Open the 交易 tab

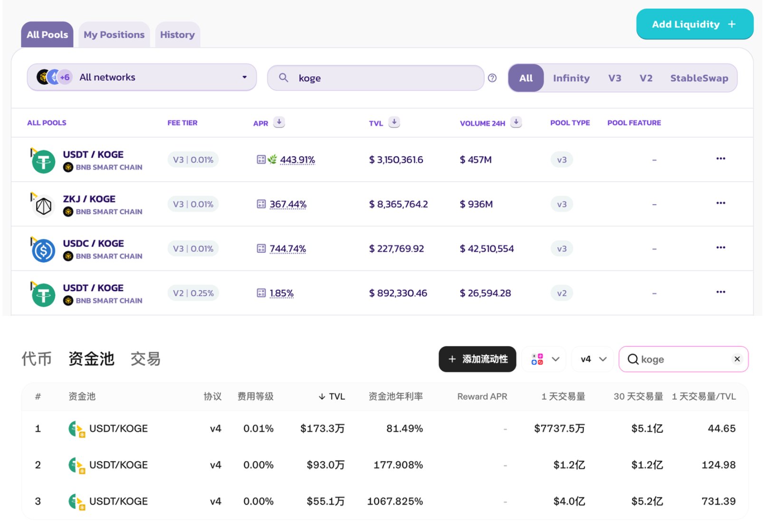(x=145, y=359)
